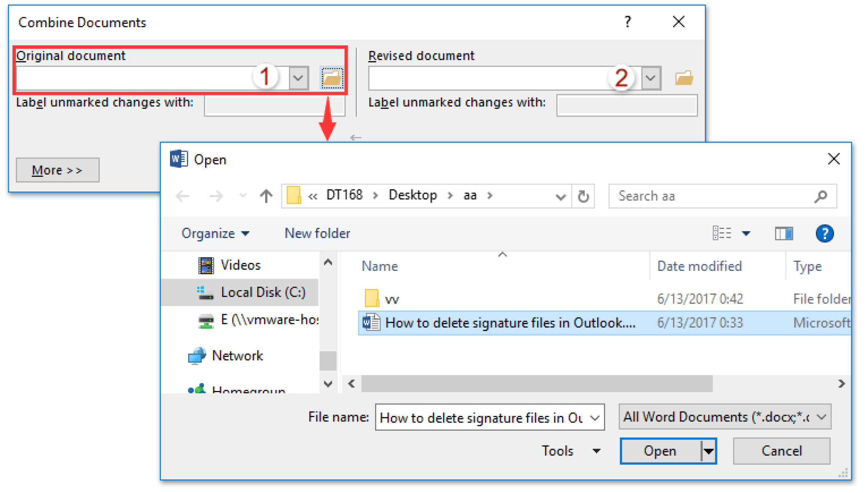The image size is (868, 493).
Task: Toggle the preview pane icon
Action: [x=783, y=233]
